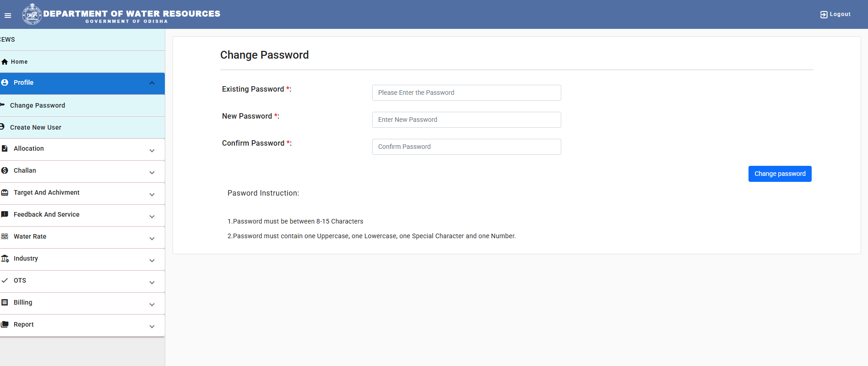Expand the Report section chevron
Viewport: 868px width, 366px height.
152,327
